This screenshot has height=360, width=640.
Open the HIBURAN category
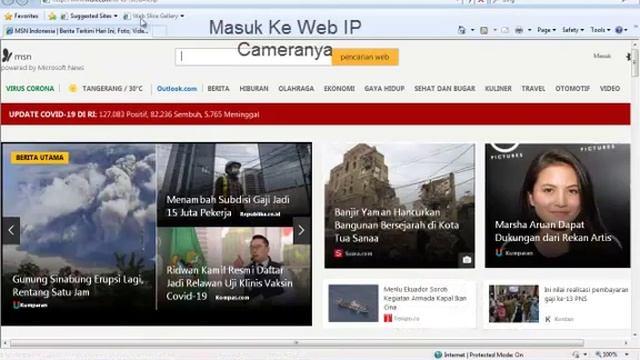254,89
